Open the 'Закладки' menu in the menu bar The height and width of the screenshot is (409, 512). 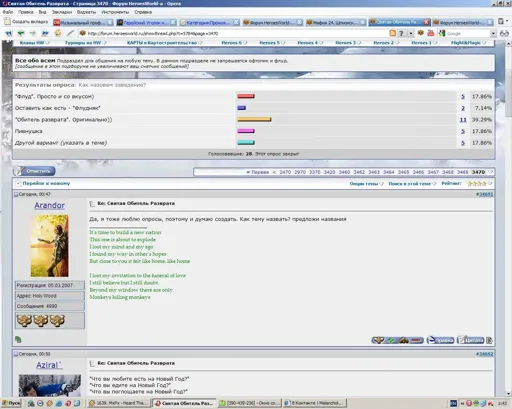tap(62, 12)
